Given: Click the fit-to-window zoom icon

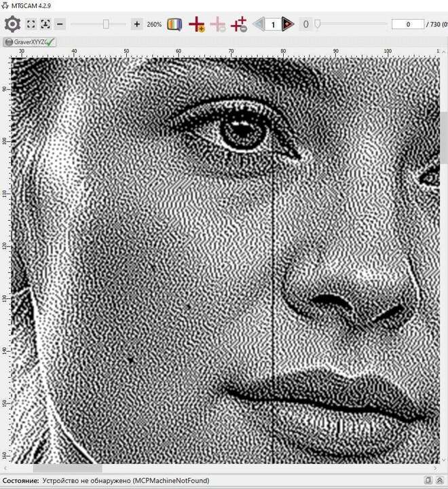Looking at the screenshot, I should (31, 24).
